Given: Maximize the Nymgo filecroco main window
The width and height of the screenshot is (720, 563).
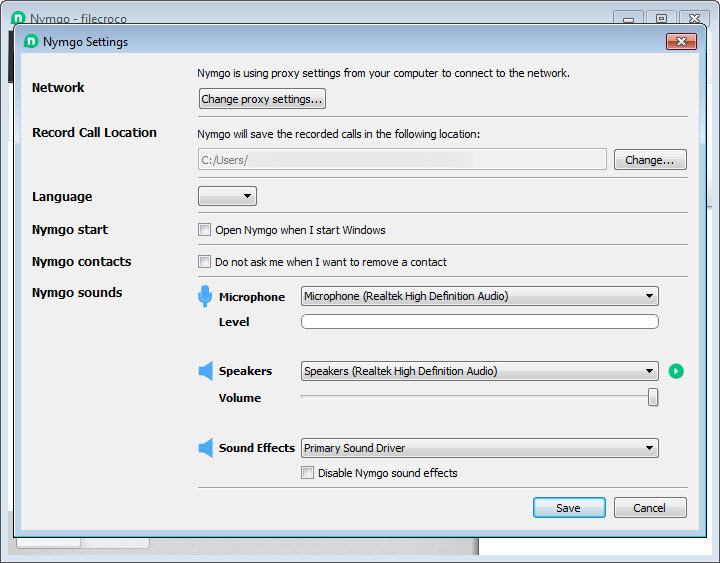Looking at the screenshot, I should tap(661, 17).
